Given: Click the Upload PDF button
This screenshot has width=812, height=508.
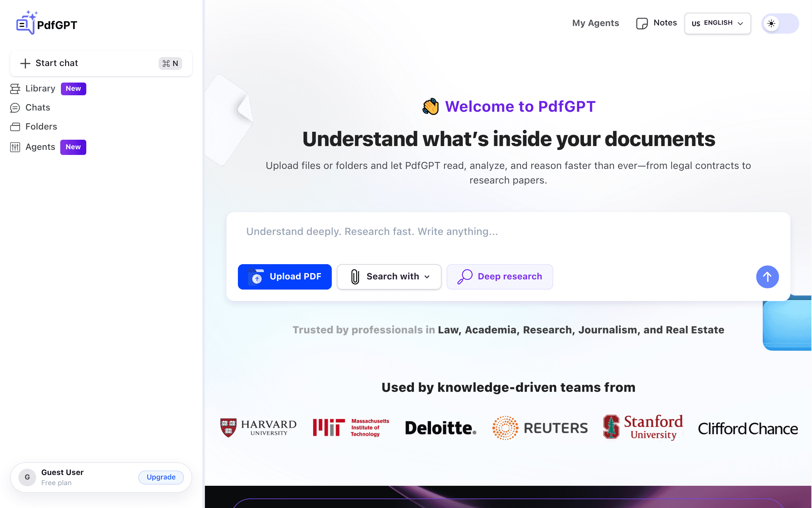Looking at the screenshot, I should point(285,277).
